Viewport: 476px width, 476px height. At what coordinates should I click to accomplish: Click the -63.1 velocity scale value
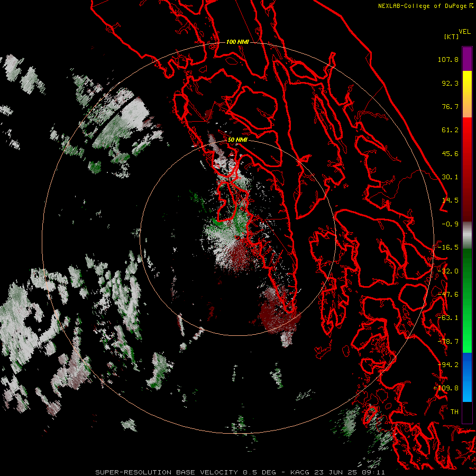point(448,318)
